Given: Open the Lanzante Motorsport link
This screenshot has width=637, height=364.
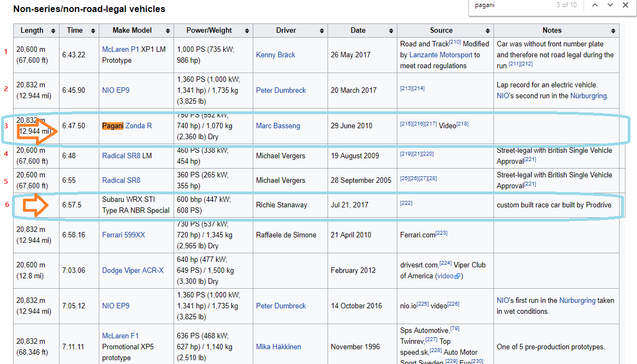Looking at the screenshot, I should click(441, 55).
